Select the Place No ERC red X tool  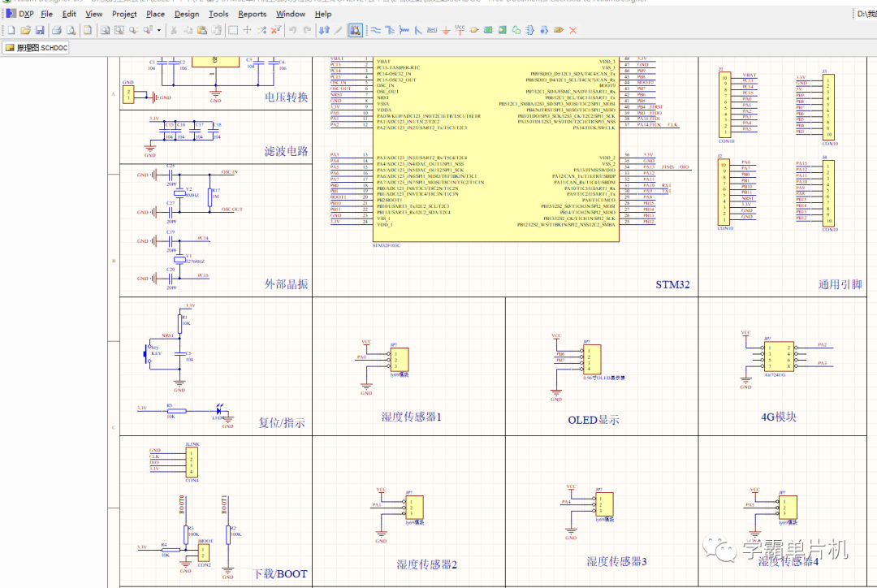click(572, 30)
